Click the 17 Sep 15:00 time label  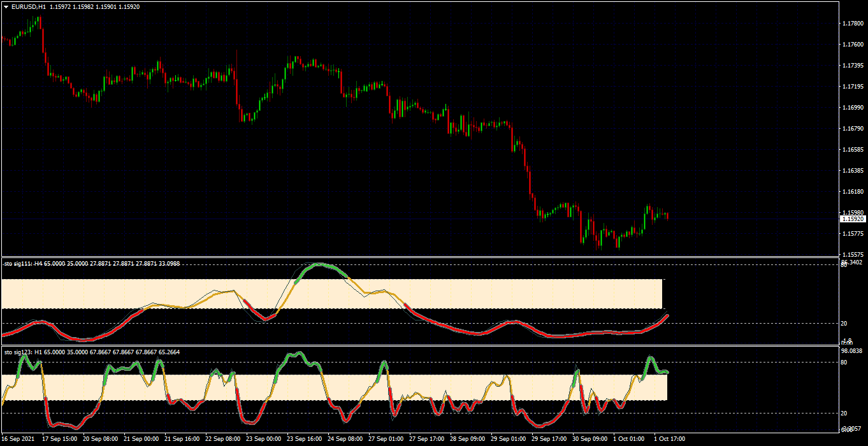point(60,439)
